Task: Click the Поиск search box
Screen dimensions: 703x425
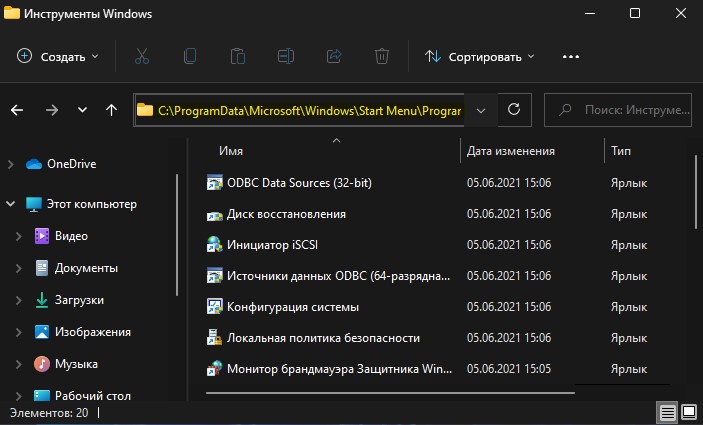Action: click(x=618, y=109)
